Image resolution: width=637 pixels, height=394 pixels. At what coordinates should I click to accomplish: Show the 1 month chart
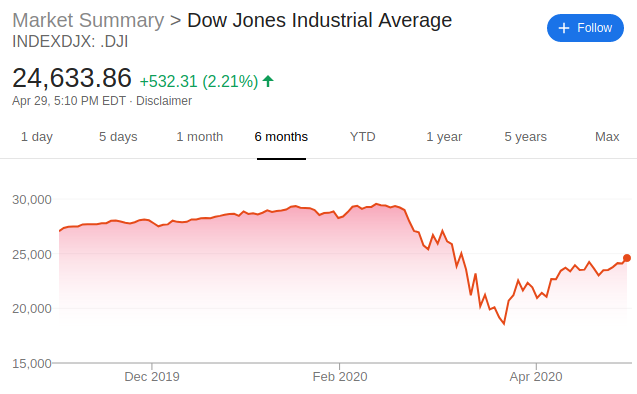(199, 137)
